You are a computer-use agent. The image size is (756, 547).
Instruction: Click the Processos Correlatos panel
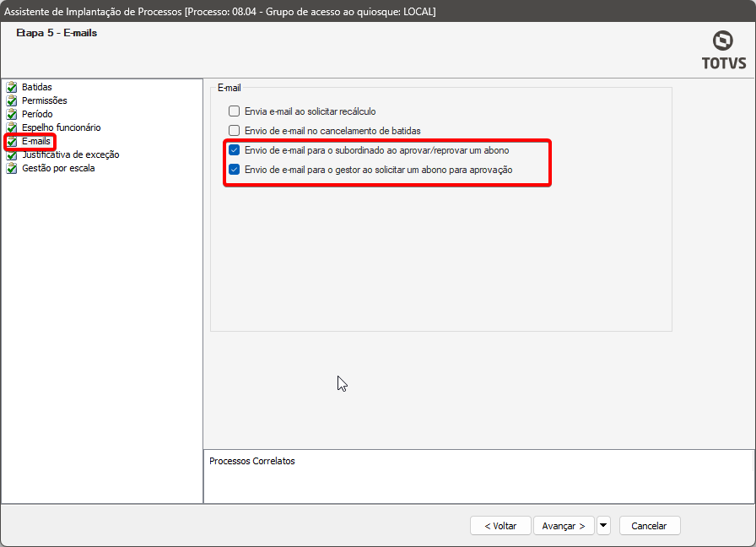click(x=478, y=477)
